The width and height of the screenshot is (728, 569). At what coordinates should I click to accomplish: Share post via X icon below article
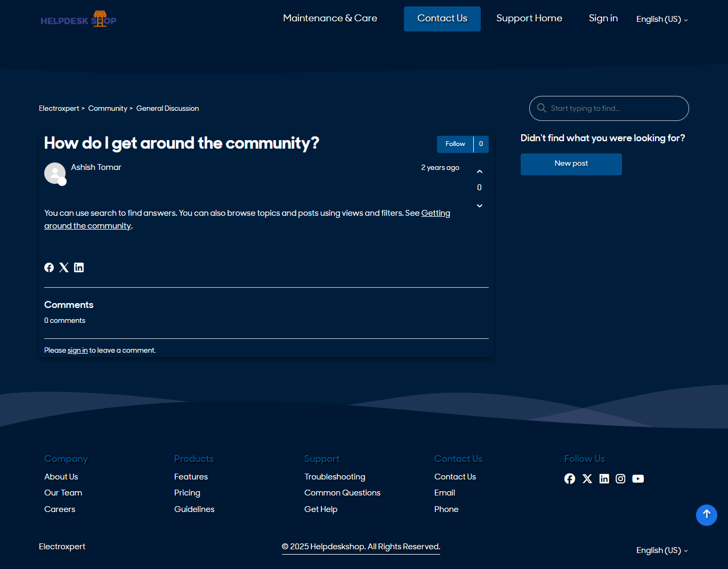coord(64,267)
